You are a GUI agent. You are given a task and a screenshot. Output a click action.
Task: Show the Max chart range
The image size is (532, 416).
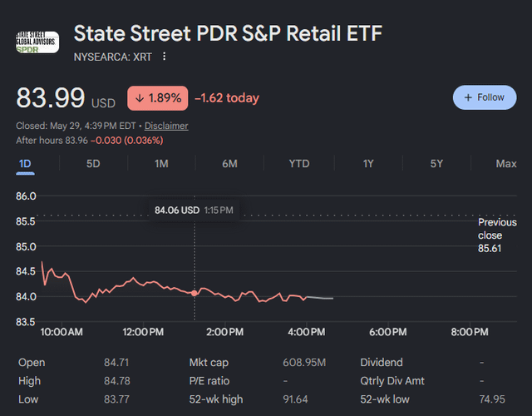(506, 164)
